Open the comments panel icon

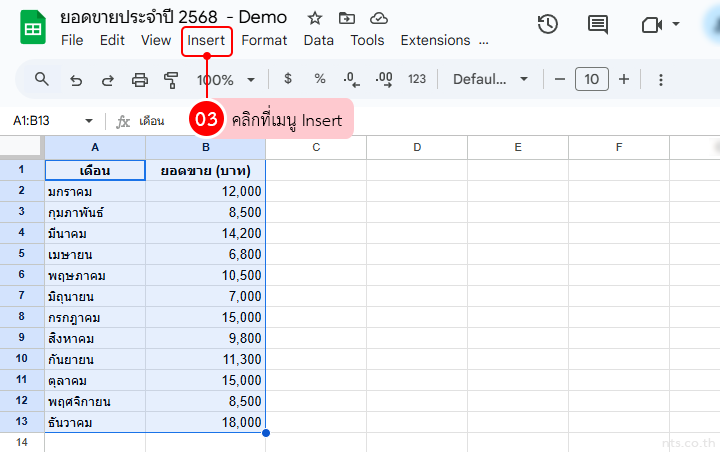598,25
